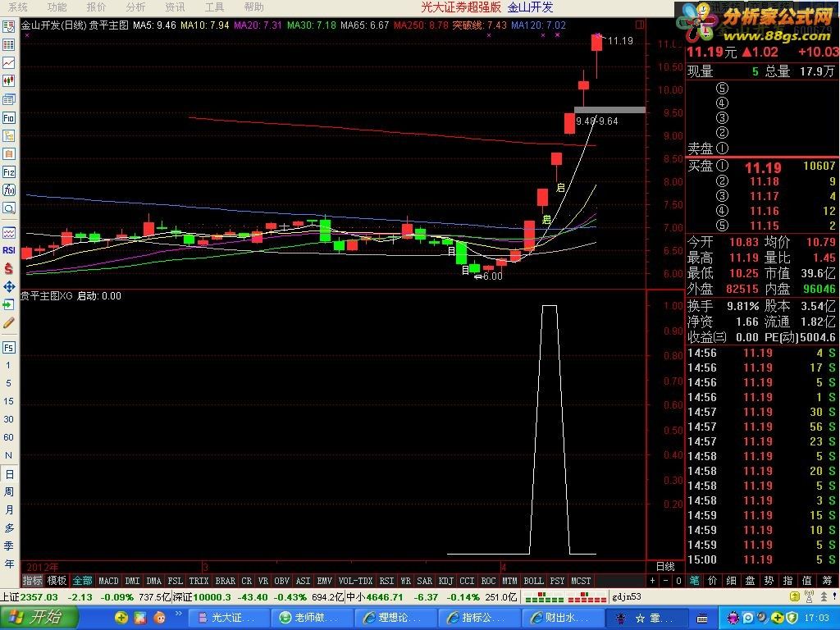840x630 pixels.
Task: Open the 资讯 menu
Action: [175, 7]
